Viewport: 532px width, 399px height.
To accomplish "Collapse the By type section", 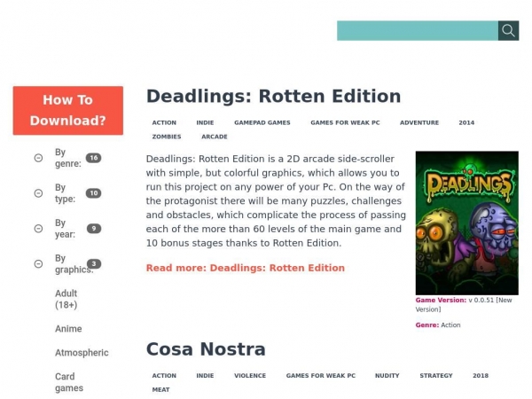I will tap(38, 193).
